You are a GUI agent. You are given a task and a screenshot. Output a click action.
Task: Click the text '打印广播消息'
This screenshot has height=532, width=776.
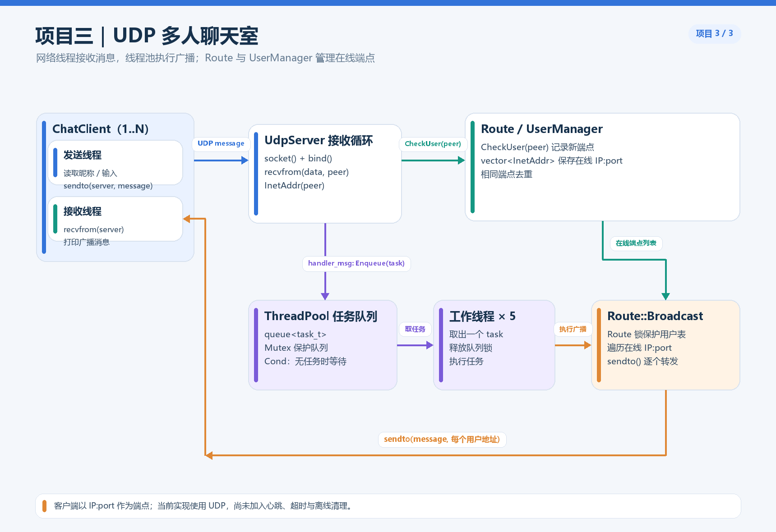pos(87,243)
